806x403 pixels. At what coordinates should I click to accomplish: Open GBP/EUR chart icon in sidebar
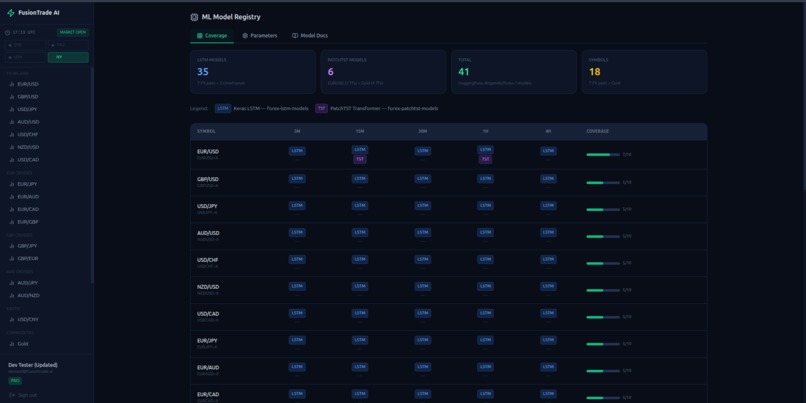click(12, 258)
